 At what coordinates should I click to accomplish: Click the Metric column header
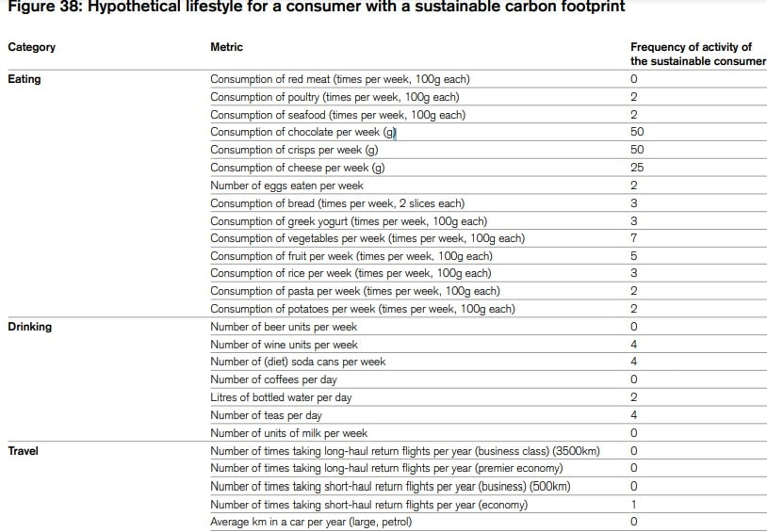coord(226,47)
